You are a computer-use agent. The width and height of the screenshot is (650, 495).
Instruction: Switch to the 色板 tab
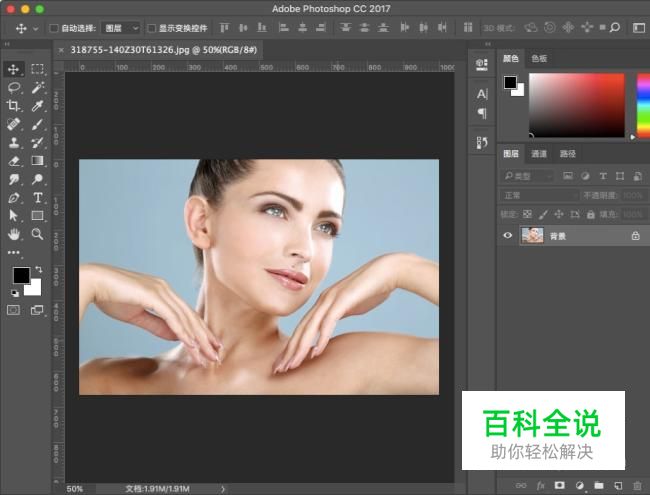[539, 59]
